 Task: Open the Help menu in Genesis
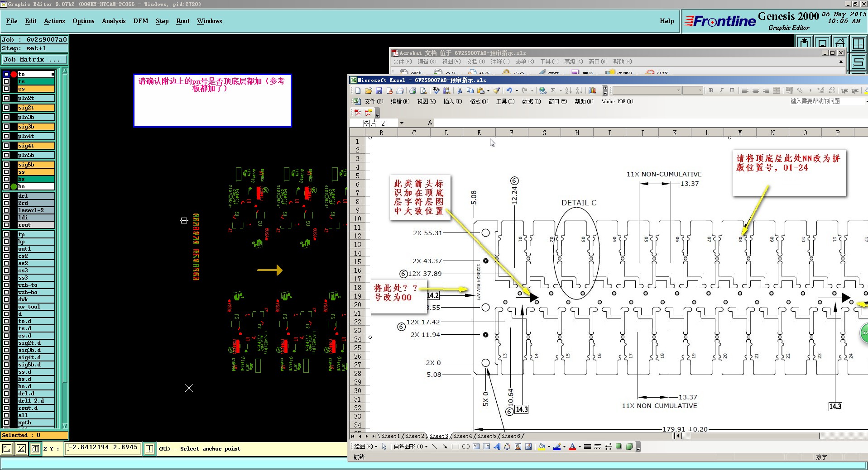[667, 21]
